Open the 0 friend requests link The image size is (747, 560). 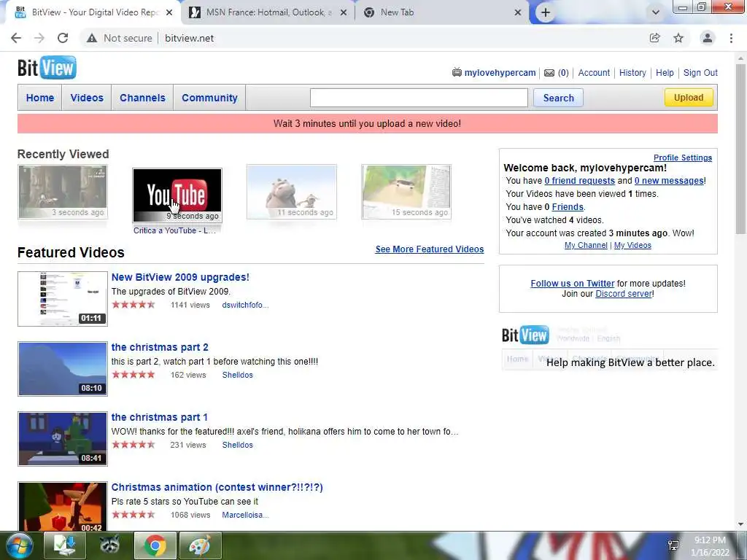(x=579, y=181)
